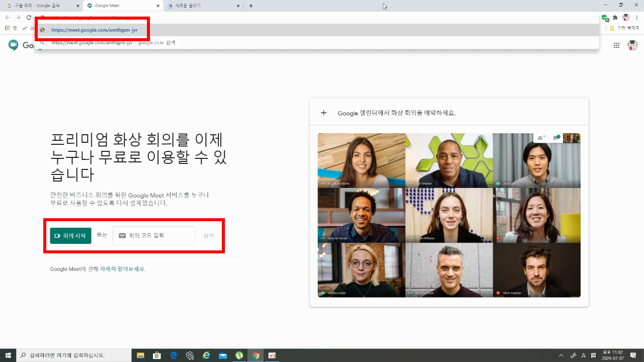644x362 pixels.
Task: Show hidden system tray icons
Action: pyautogui.click(x=561, y=355)
